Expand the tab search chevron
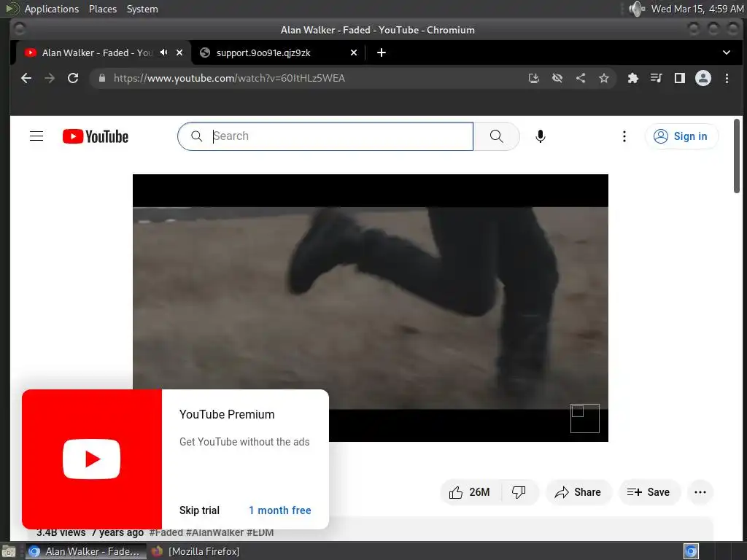Screen dimensions: 747x560 pyautogui.click(x=727, y=52)
